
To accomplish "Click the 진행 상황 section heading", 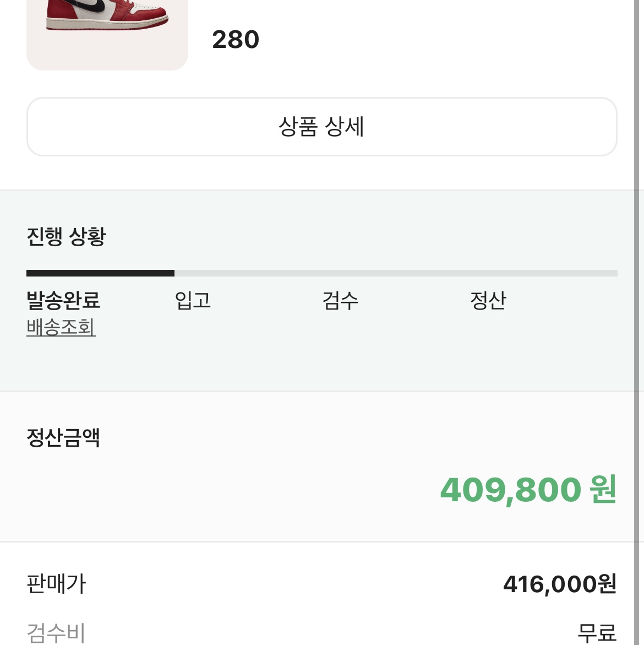I will [66, 236].
